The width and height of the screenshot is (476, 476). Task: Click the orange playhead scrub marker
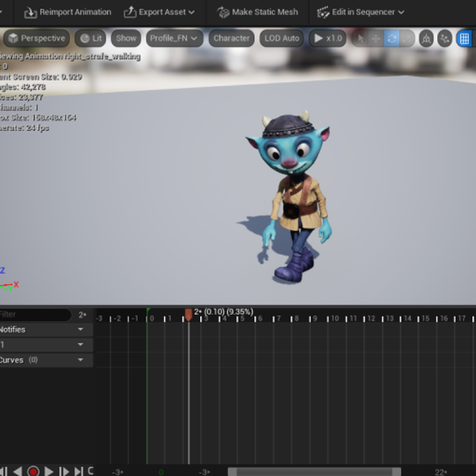tap(188, 315)
